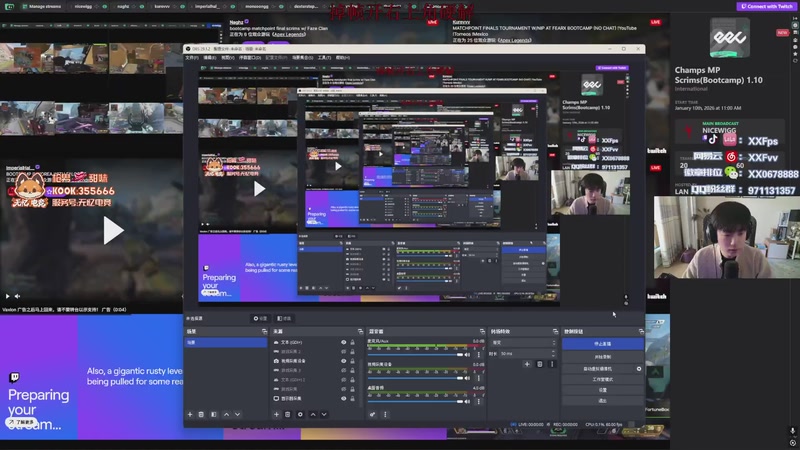Open the 工具(T) menu in OBS
800x450 pixels.
[x=324, y=58]
